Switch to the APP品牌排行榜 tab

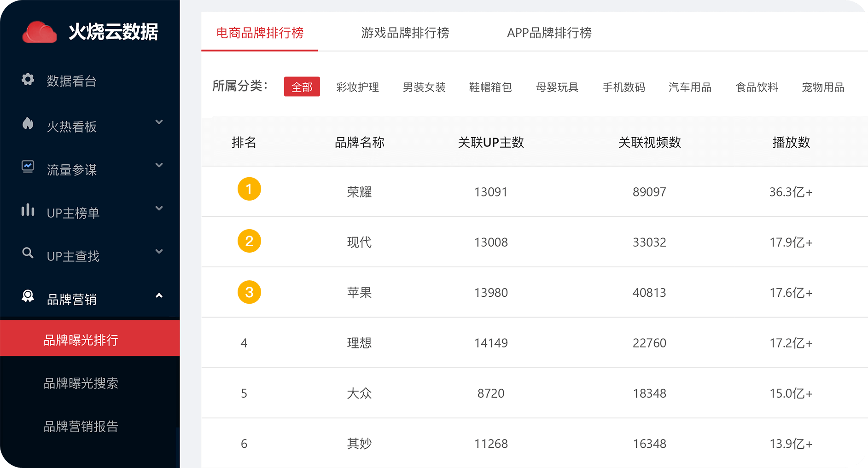point(549,33)
